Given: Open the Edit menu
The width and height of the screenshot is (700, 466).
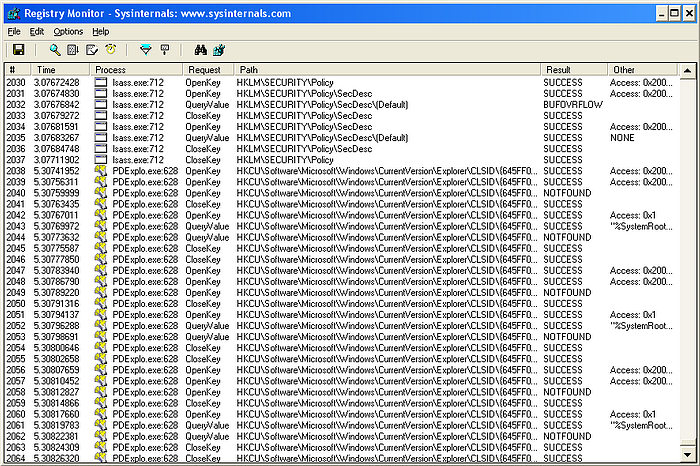Looking at the screenshot, I should click(37, 31).
